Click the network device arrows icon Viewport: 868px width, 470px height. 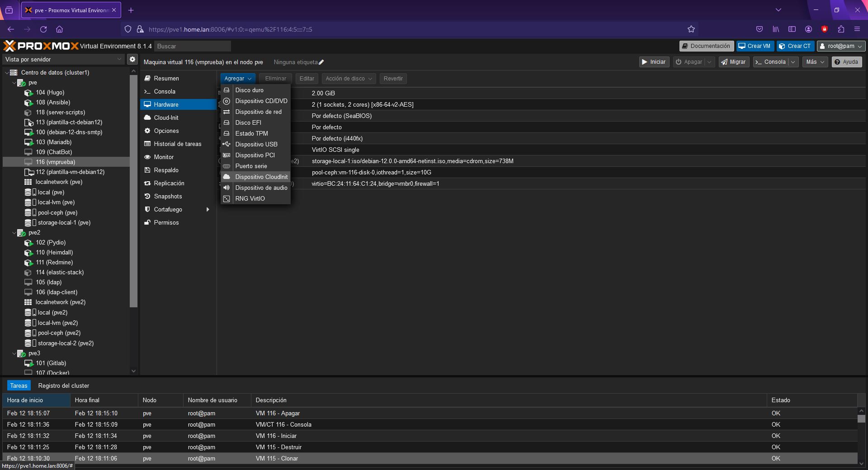click(226, 112)
